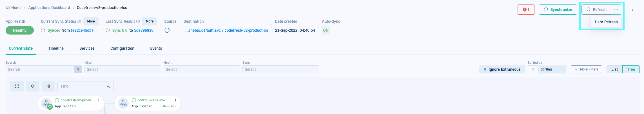Image resolution: width=644 pixels, height=114 pixels.
Task: Open the red error count indicator
Action: pos(526,10)
